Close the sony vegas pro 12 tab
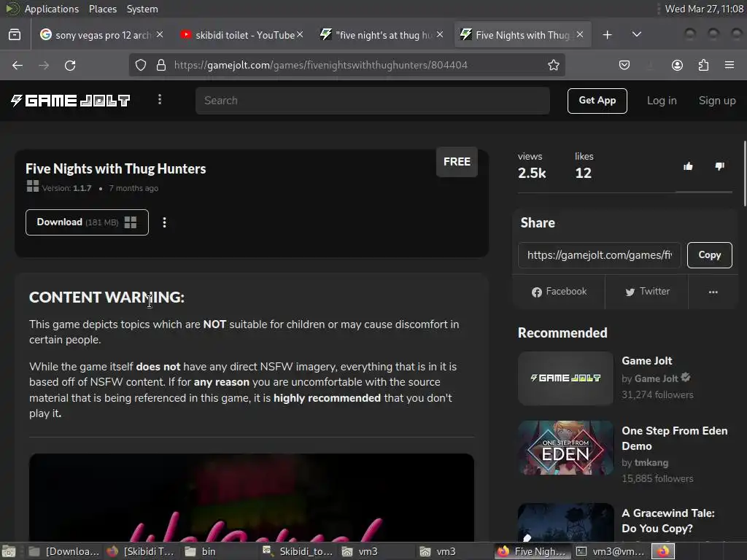747x560 pixels. point(160,34)
